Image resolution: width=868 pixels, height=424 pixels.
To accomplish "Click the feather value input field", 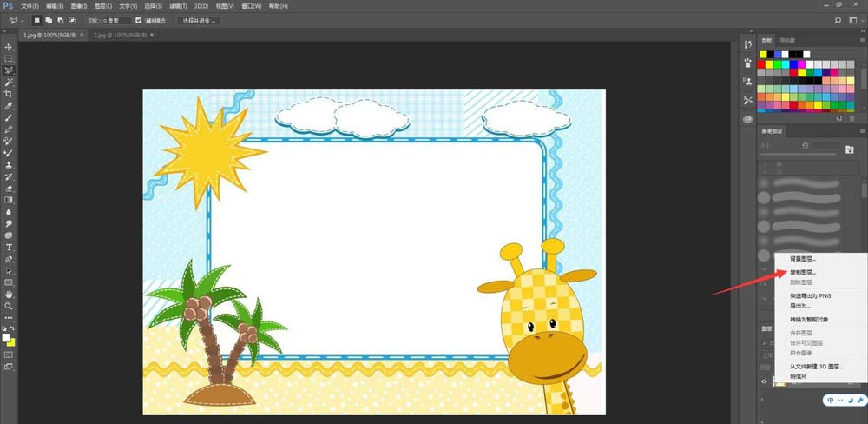I will pos(117,21).
